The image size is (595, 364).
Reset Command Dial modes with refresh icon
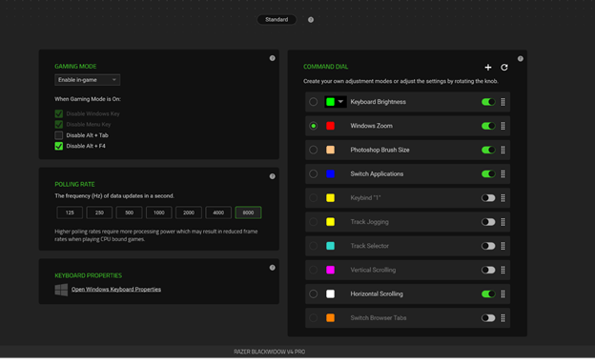tap(503, 67)
